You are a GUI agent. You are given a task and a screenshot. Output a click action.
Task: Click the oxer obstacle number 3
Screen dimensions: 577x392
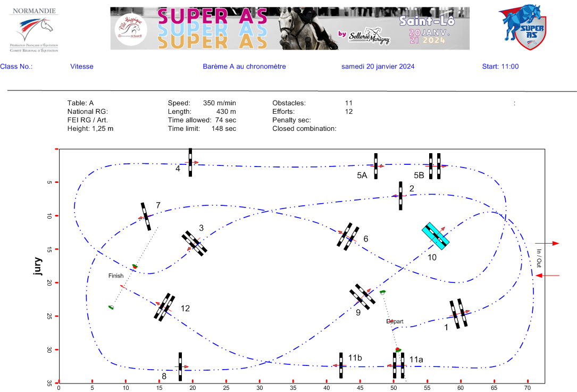click(x=194, y=243)
